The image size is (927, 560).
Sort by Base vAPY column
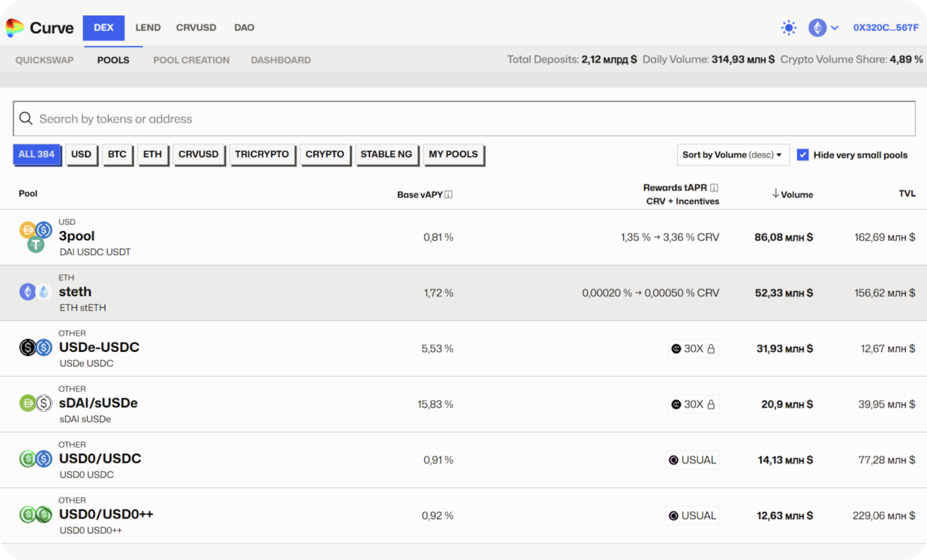click(420, 195)
